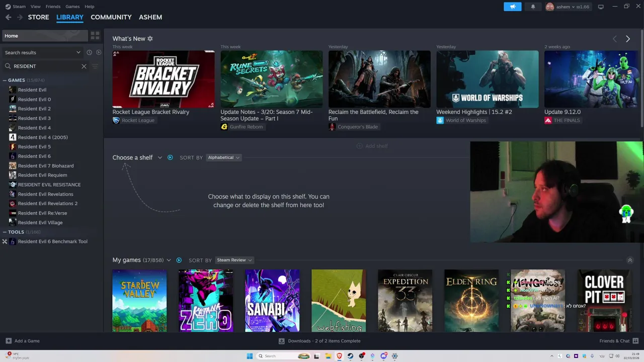Viewport: 644px width, 362px height.
Task: Open Elden Ring game cover
Action: (x=471, y=301)
